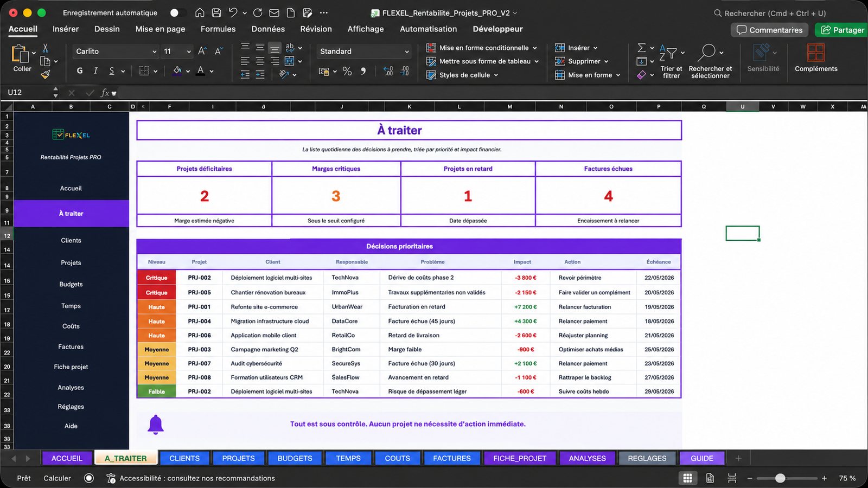Open the Standard number format dropdown
868x488 pixels.
(x=407, y=52)
